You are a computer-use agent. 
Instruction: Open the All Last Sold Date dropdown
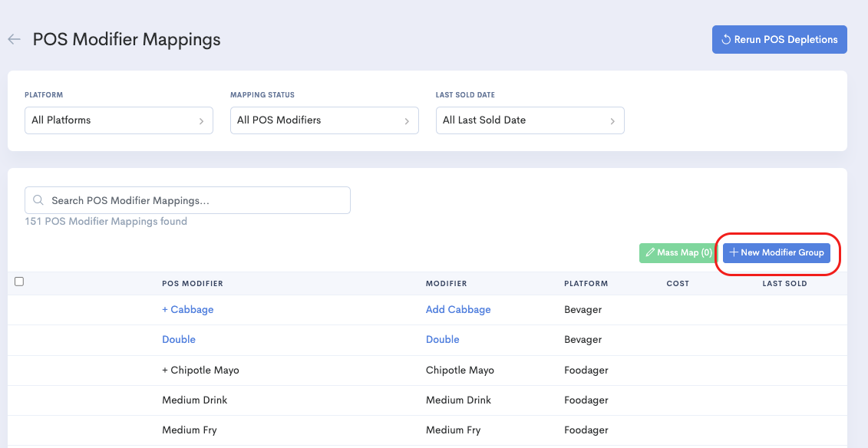(x=530, y=120)
